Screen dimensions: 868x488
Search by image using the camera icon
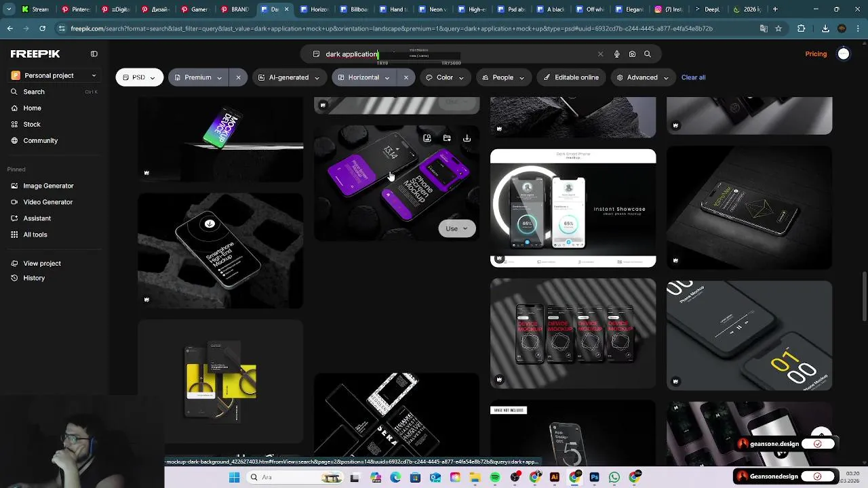(x=632, y=54)
